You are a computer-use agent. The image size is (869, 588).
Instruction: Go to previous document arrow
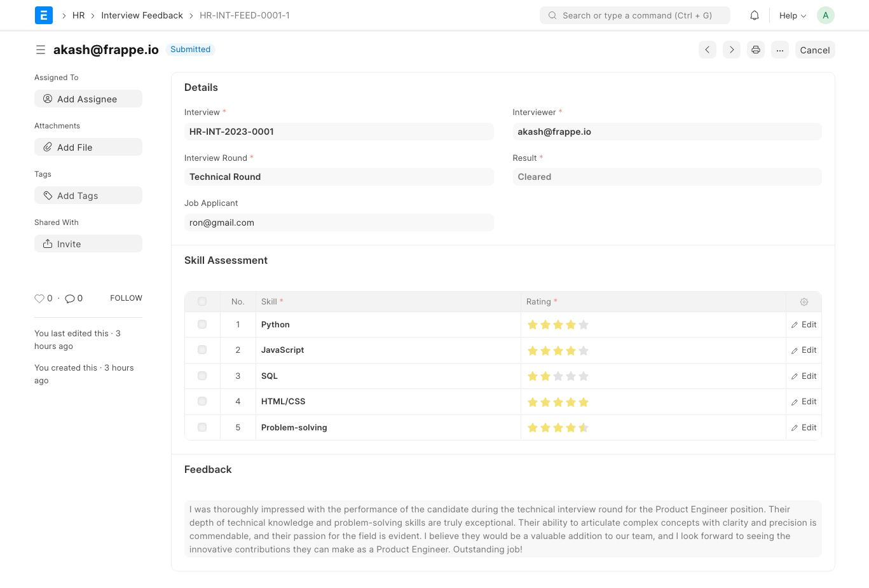(x=708, y=50)
